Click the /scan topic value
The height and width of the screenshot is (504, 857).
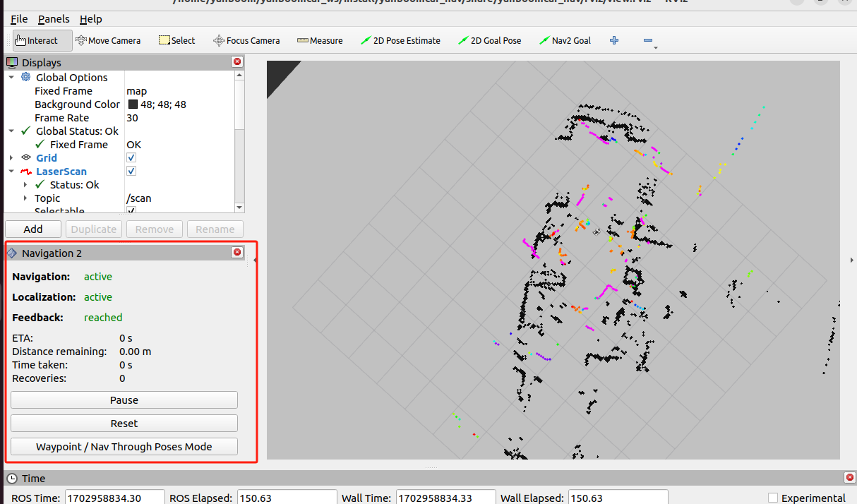tap(139, 198)
